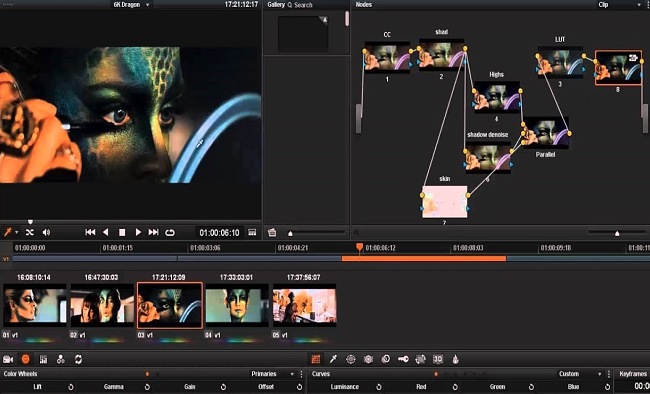Select the color picker qualifier eyedropper
The width and height of the screenshot is (650, 394).
(x=7, y=232)
